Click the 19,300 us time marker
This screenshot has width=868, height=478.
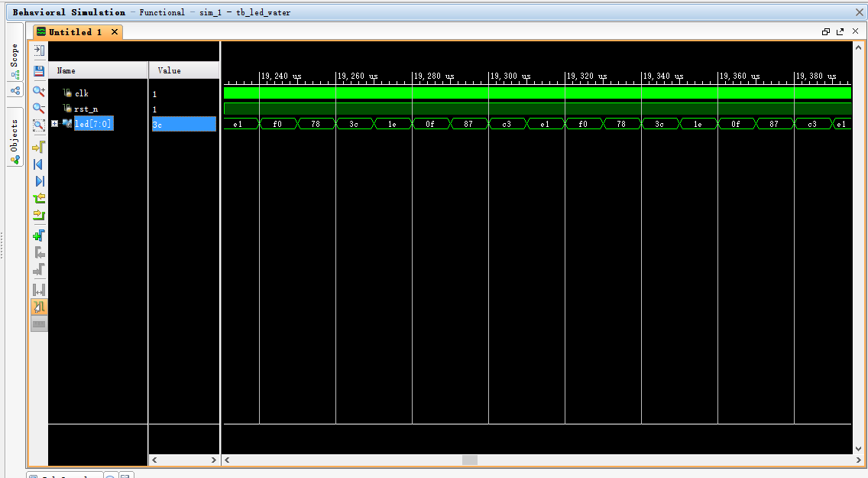pyautogui.click(x=510, y=76)
